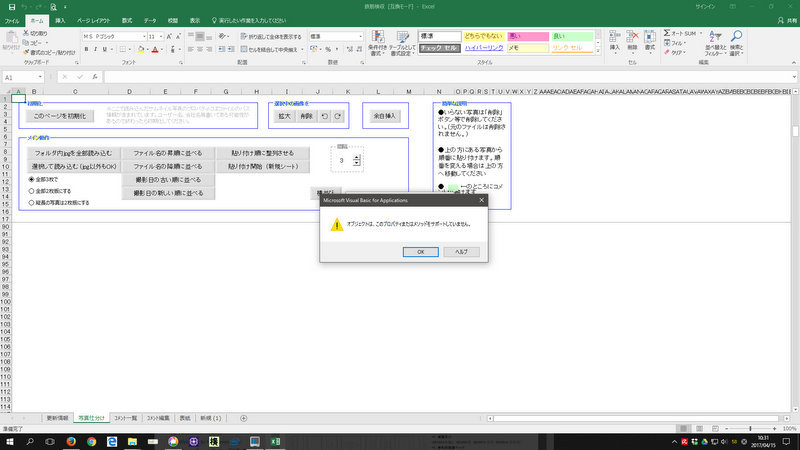The width and height of the screenshot is (800, 450).
Task: Select the 全部2枚横にする radio button
Action: point(31,189)
